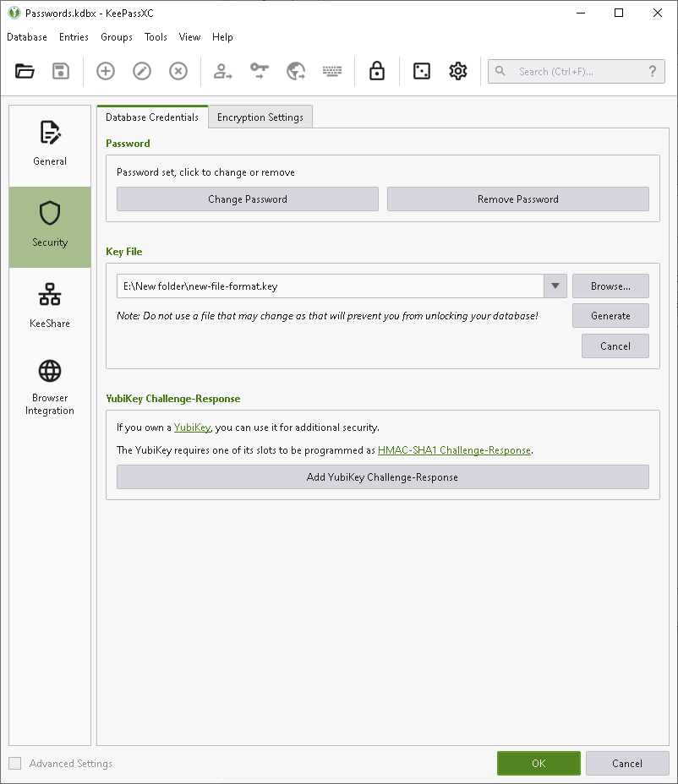This screenshot has width=678, height=784.
Task: Click into the Search (Ctrl+F) field
Action: [x=576, y=72]
